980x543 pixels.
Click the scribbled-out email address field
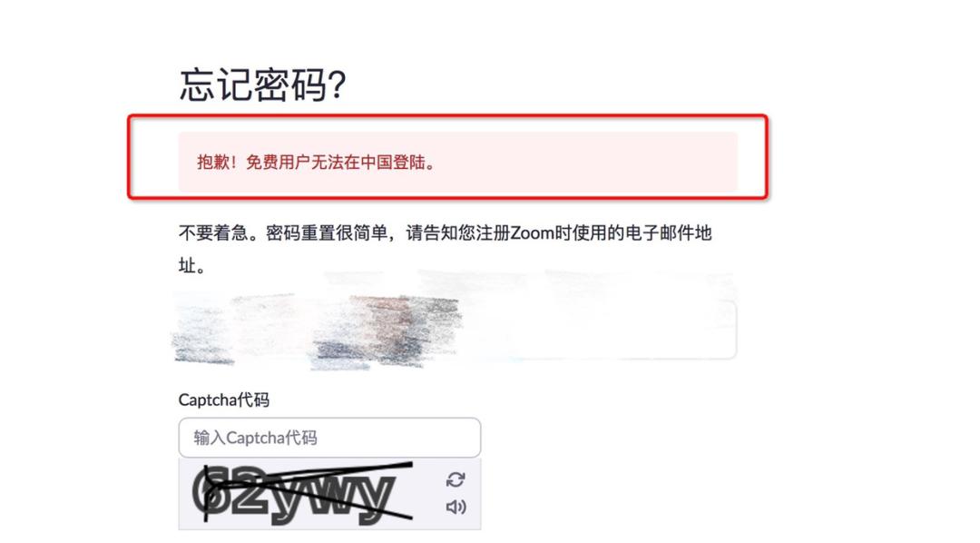click(456, 330)
